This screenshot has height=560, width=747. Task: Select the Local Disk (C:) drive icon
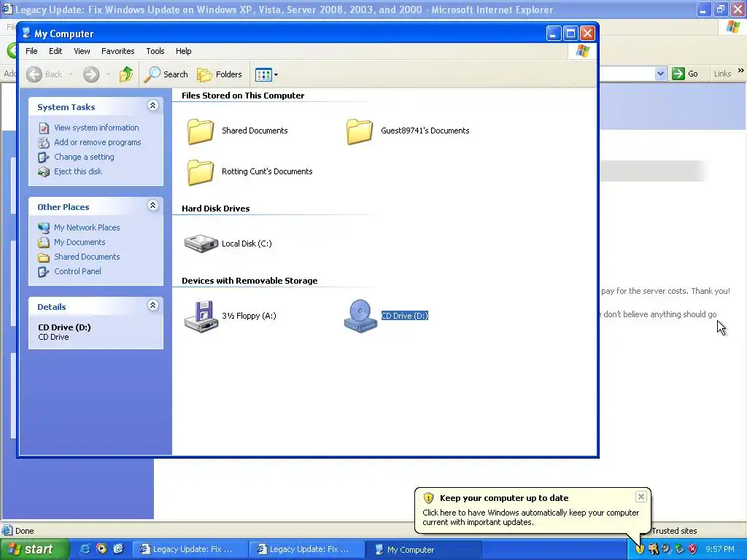201,244
